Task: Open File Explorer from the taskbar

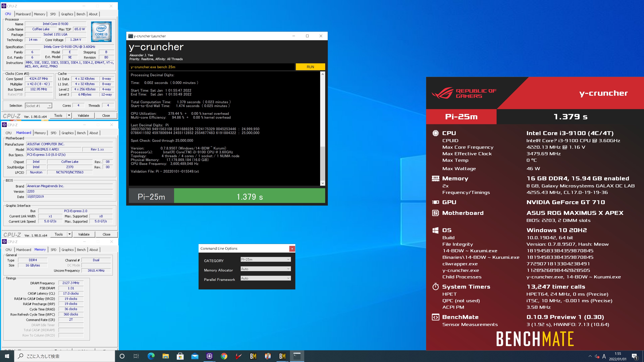Action: 166,356
